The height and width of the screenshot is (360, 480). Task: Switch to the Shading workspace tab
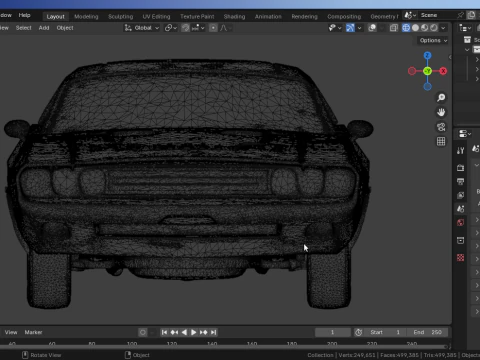click(x=234, y=16)
